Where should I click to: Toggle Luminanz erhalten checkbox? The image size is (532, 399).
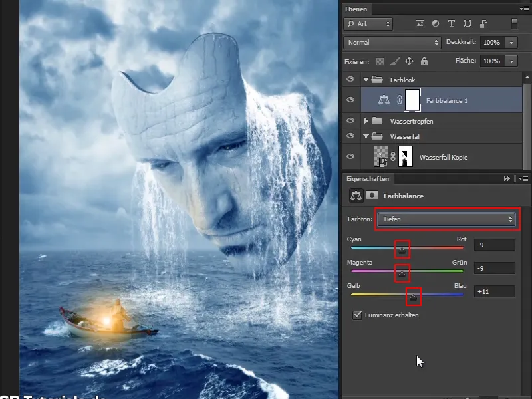[x=357, y=315]
